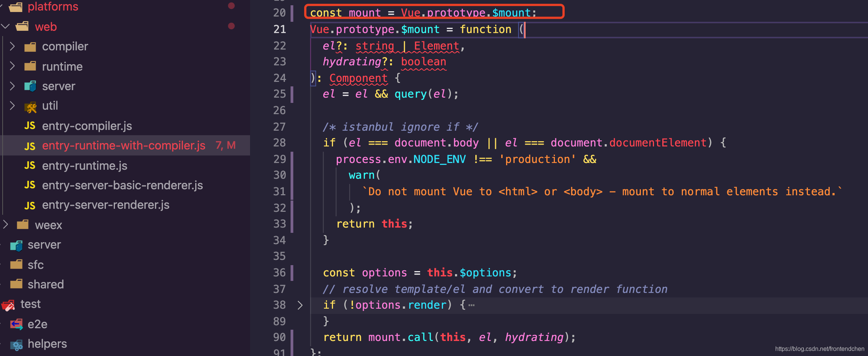Click line number 90 in gutter
Image resolution: width=868 pixels, height=356 pixels.
pos(279,337)
